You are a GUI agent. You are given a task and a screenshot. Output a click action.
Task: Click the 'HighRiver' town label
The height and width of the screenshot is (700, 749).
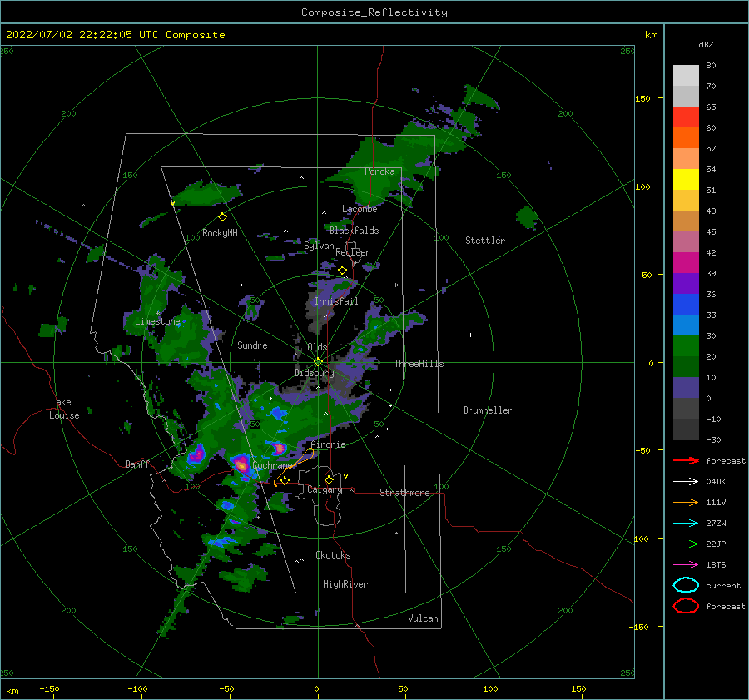click(x=345, y=584)
